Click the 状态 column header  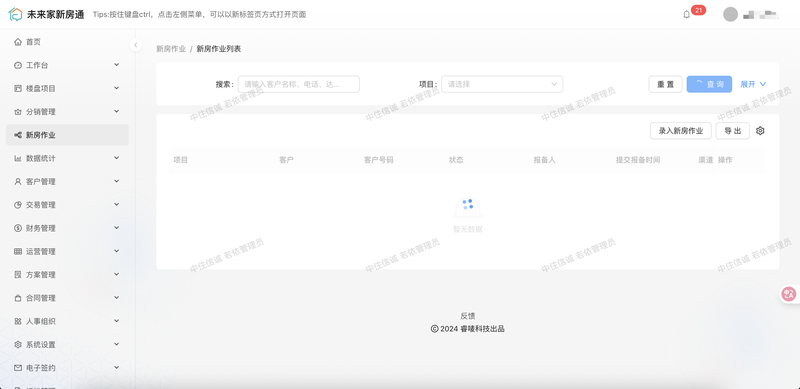(x=456, y=160)
